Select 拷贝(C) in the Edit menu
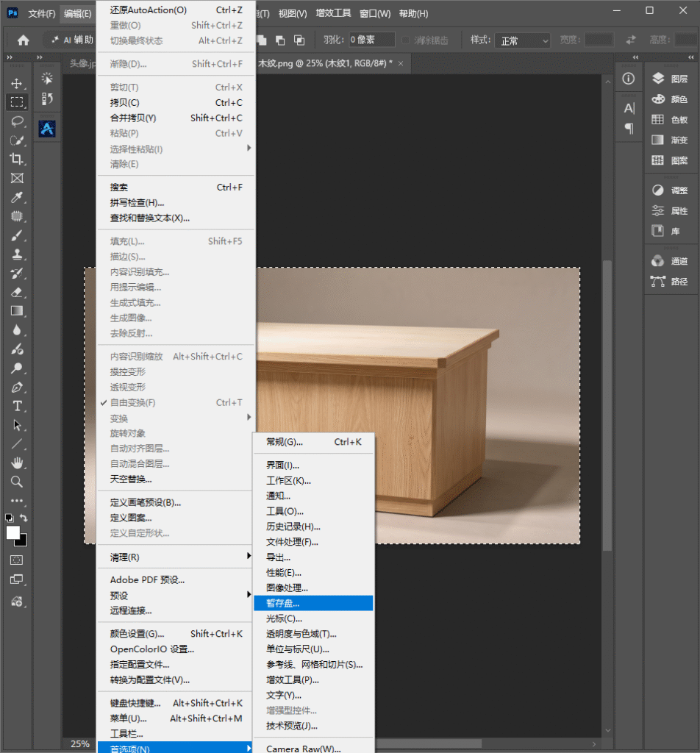 [x=175, y=103]
